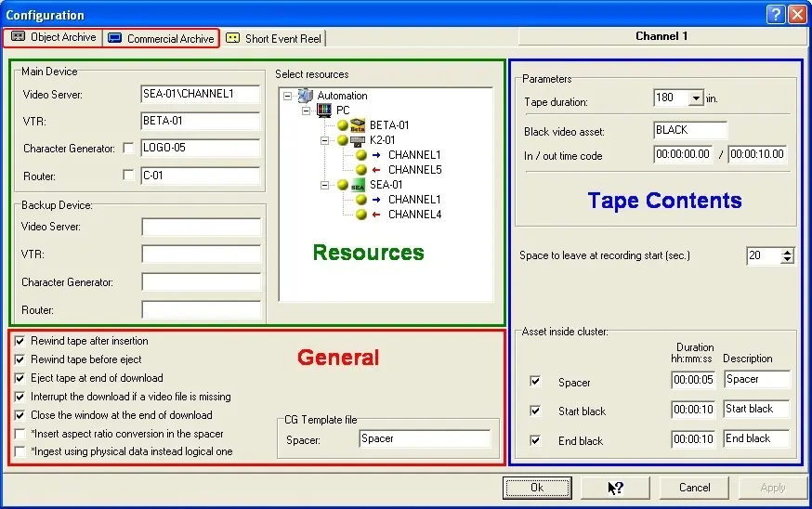Click the green SEA-01 server icon

point(358,185)
